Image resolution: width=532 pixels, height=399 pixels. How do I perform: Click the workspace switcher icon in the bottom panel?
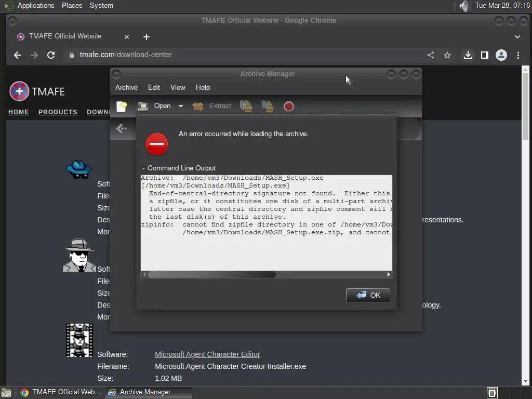click(x=492, y=393)
